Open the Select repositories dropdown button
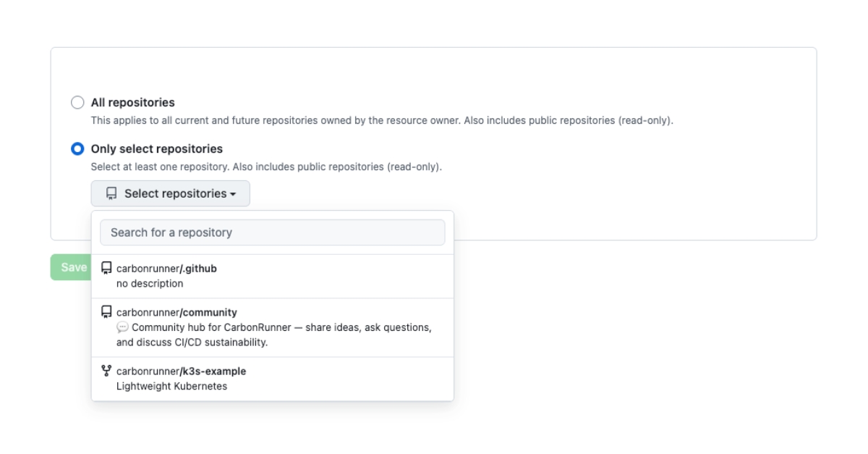The height and width of the screenshot is (454, 868). [x=170, y=193]
